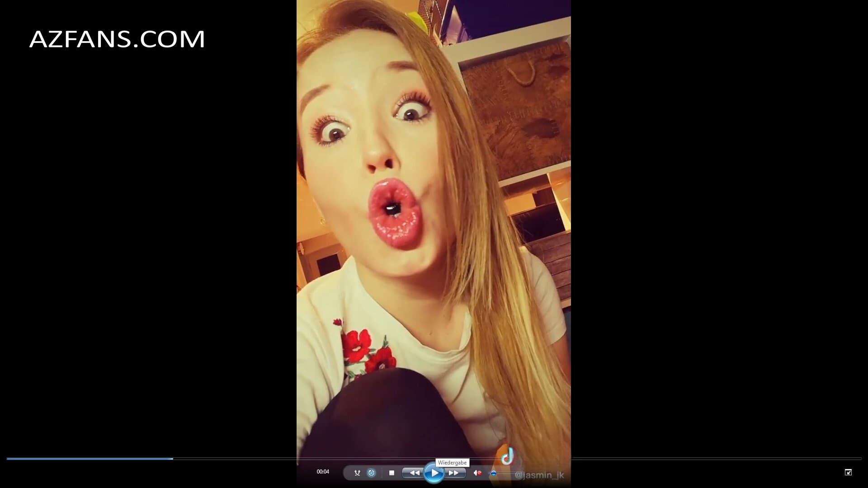
Task: Skip back with the rewind button
Action: click(x=413, y=473)
